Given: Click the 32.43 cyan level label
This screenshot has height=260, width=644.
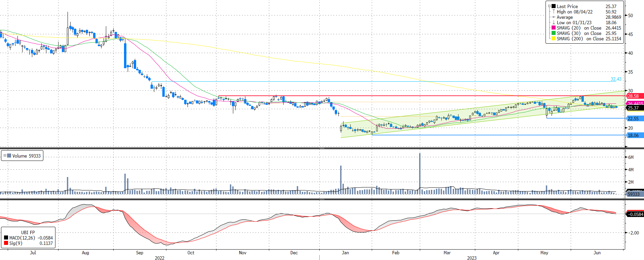Looking at the screenshot, I should [x=616, y=79].
